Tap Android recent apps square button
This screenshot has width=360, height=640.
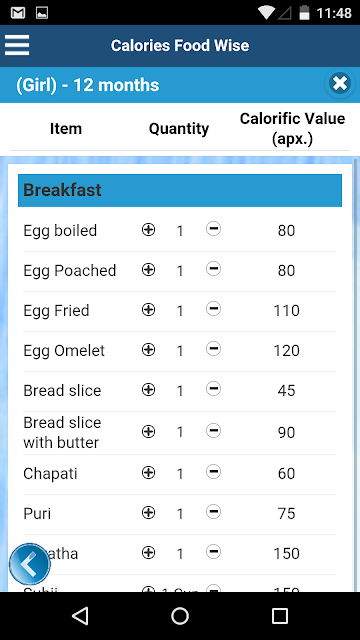point(280,616)
